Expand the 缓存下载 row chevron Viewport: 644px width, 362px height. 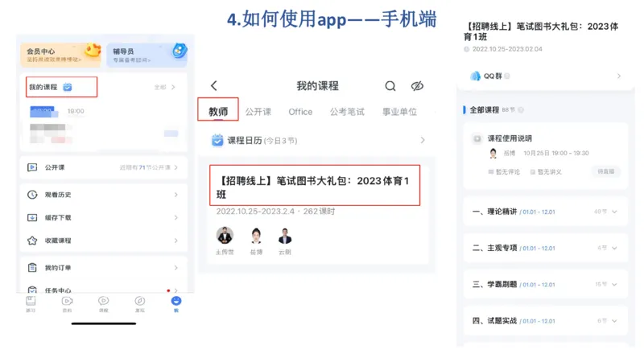click(x=175, y=217)
